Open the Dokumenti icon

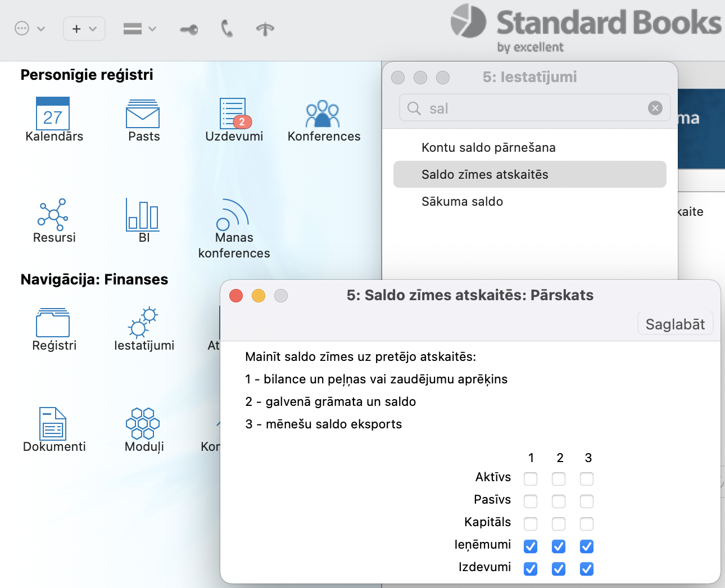click(53, 423)
